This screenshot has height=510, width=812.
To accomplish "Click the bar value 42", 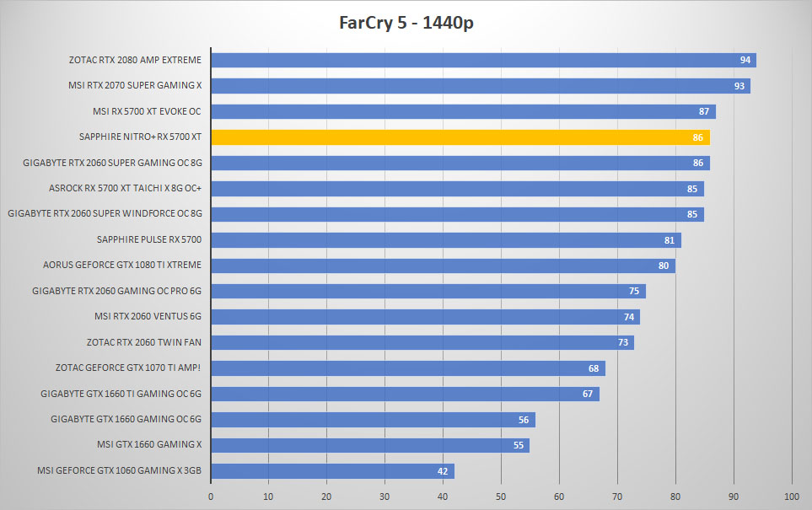I will click(x=443, y=471).
